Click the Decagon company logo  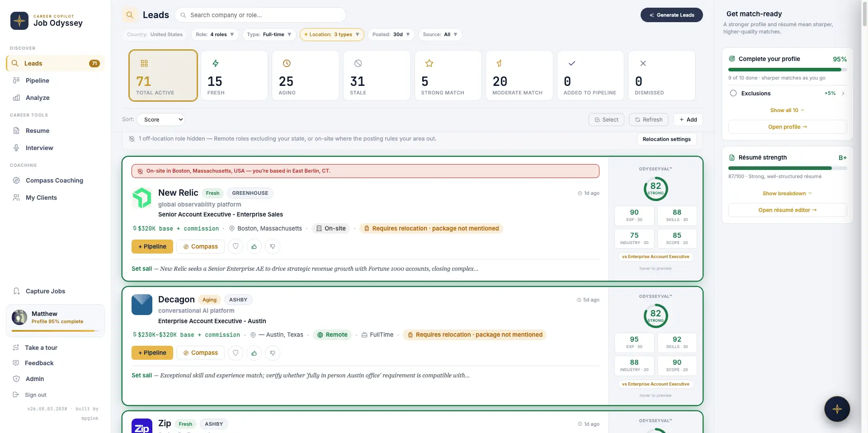pos(142,305)
